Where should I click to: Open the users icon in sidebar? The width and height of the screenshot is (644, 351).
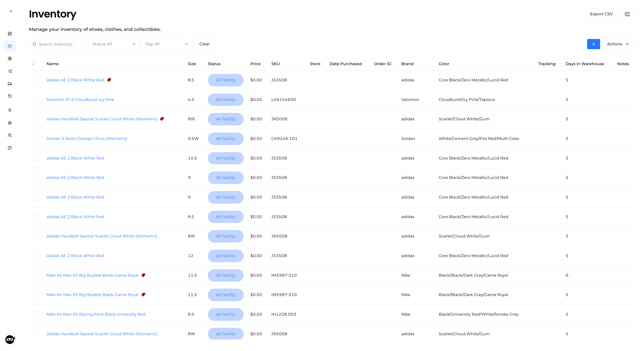click(10, 135)
